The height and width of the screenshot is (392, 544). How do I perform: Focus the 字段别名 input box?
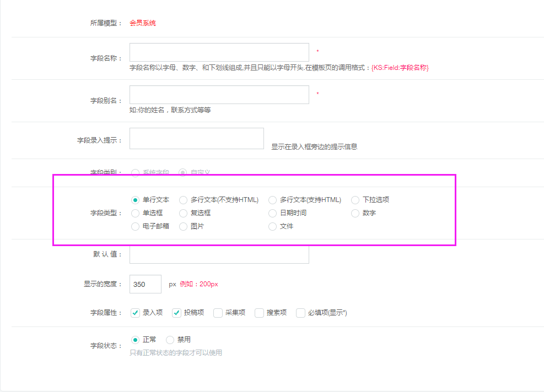(219, 95)
